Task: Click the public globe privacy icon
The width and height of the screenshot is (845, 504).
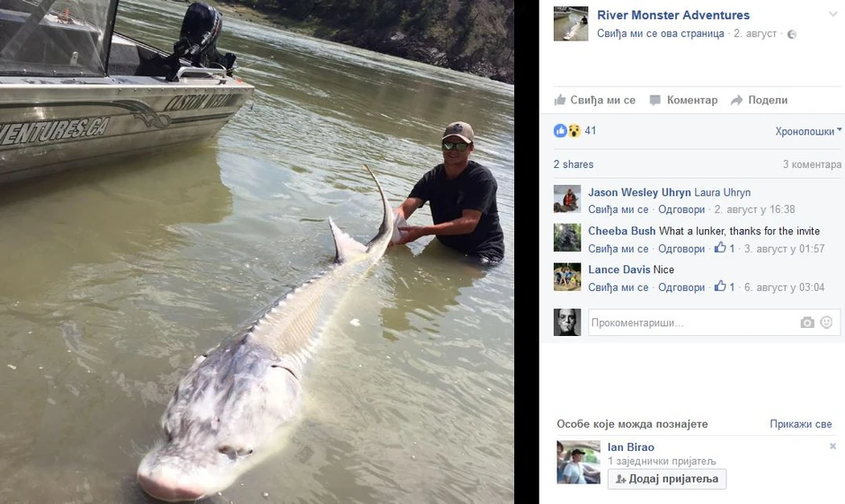Action: pos(792,34)
